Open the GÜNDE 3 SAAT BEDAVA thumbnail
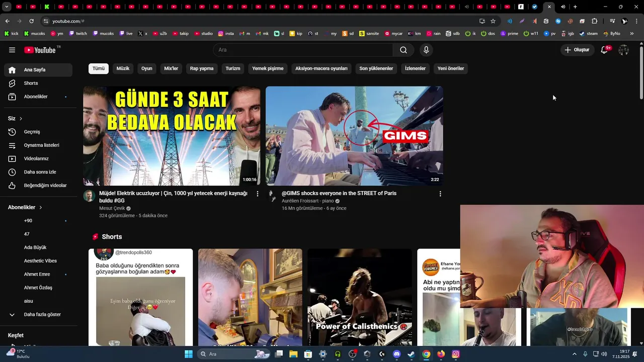This screenshot has width=644, height=362. coord(172,136)
